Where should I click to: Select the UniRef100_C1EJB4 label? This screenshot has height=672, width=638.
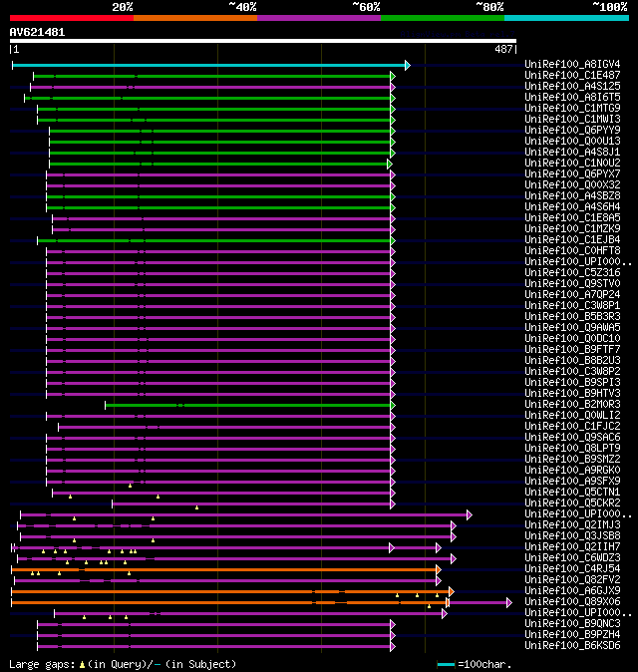pos(572,239)
